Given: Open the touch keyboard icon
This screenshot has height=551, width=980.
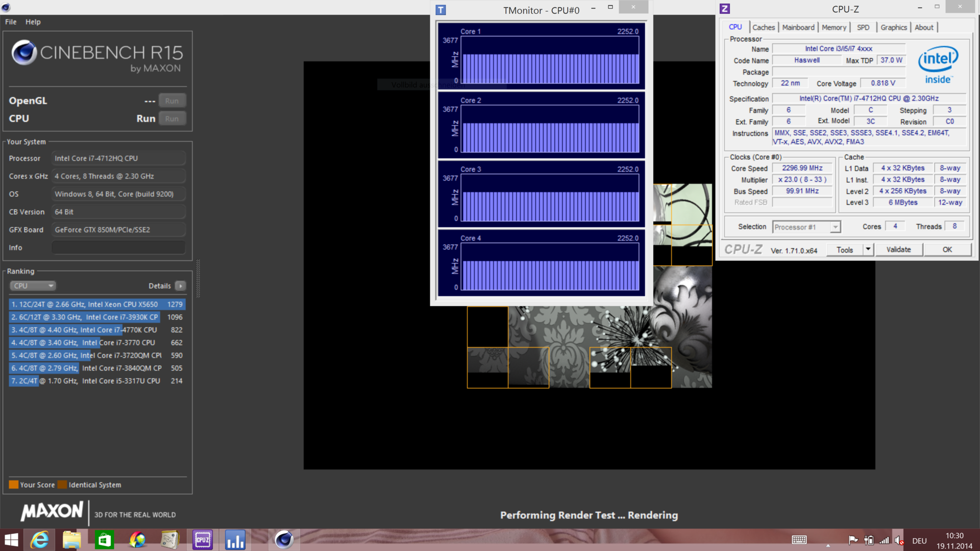Looking at the screenshot, I should [x=799, y=540].
